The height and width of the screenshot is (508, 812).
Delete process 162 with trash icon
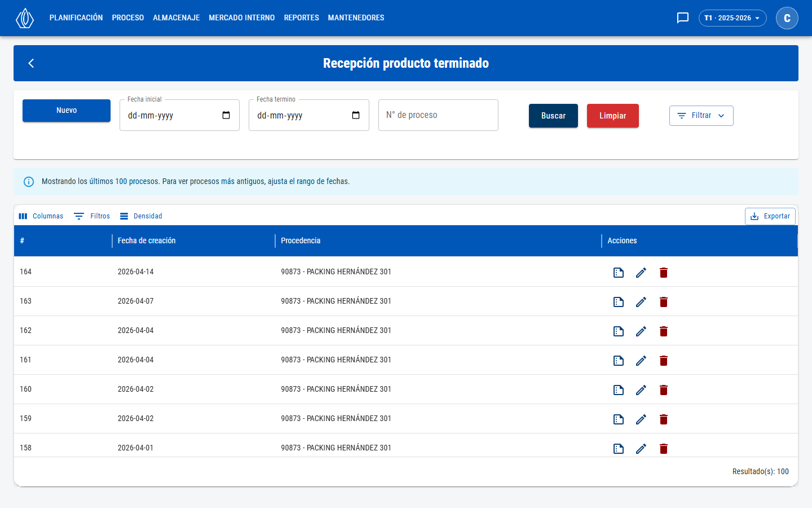tap(664, 331)
